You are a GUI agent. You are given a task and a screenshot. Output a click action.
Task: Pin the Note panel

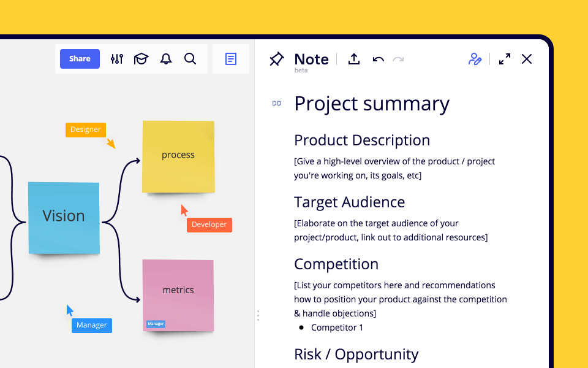tap(277, 59)
